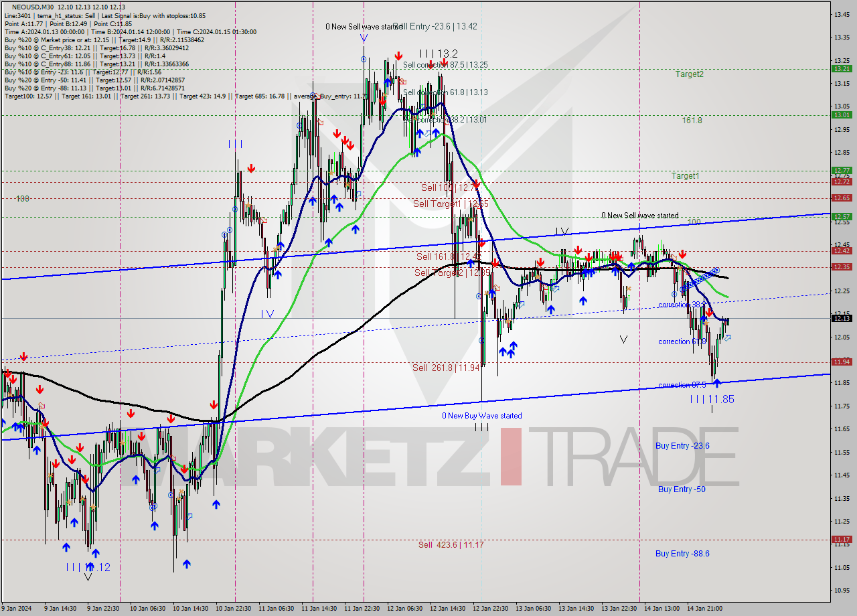The width and height of the screenshot is (857, 616).
Task: Click the red 11.94 price tag on axis
Action: 842,362
